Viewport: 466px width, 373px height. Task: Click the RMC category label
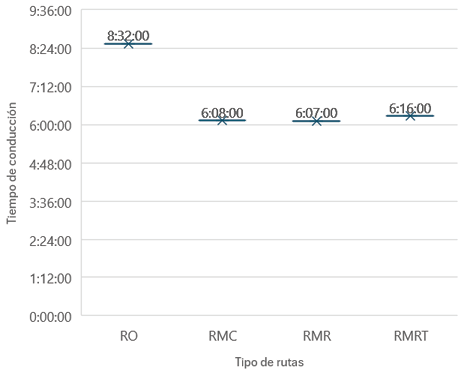[223, 336]
